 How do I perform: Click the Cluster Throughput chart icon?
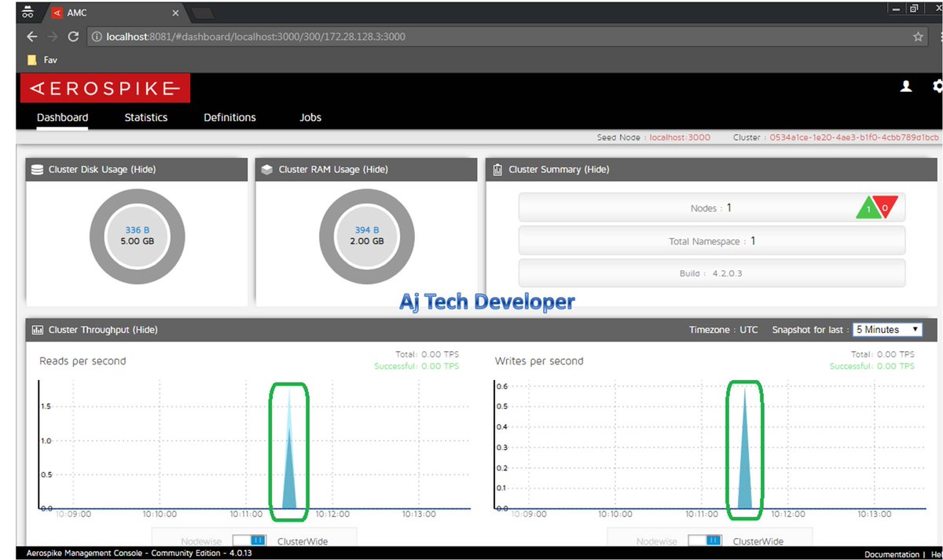(x=37, y=330)
